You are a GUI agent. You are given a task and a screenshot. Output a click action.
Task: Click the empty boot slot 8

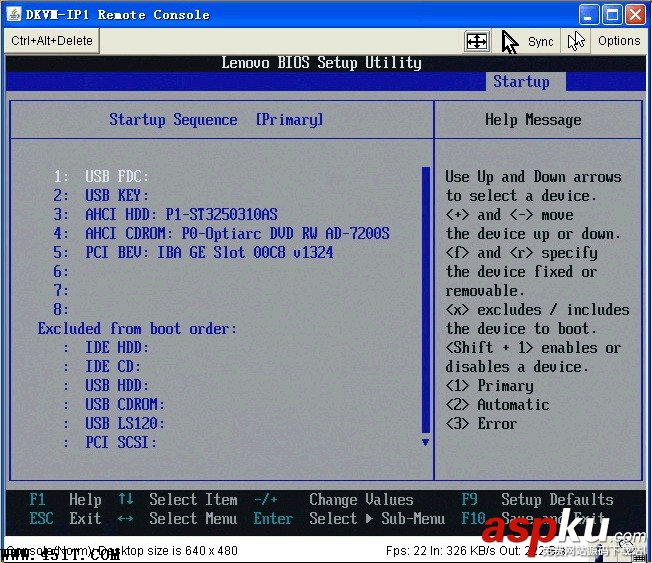coord(61,309)
